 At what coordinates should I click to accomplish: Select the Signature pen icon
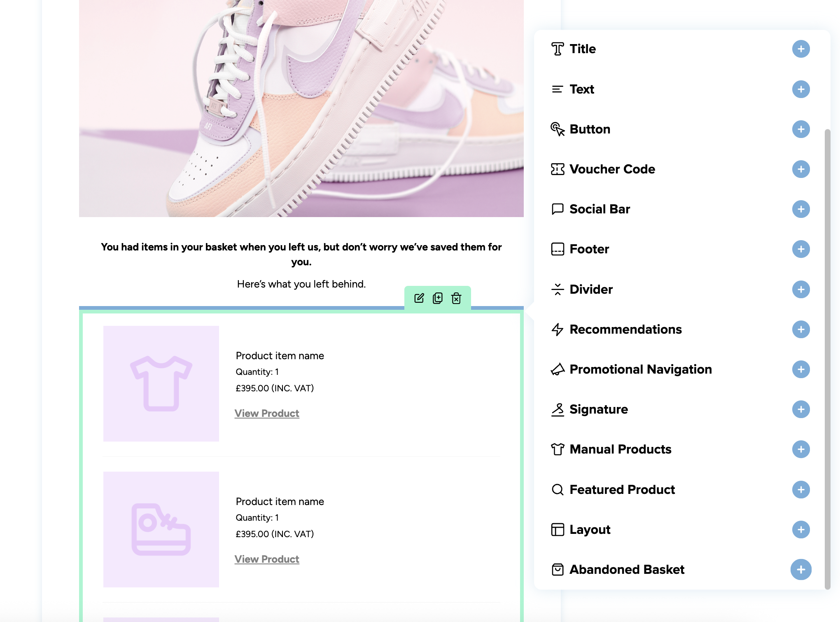558,409
